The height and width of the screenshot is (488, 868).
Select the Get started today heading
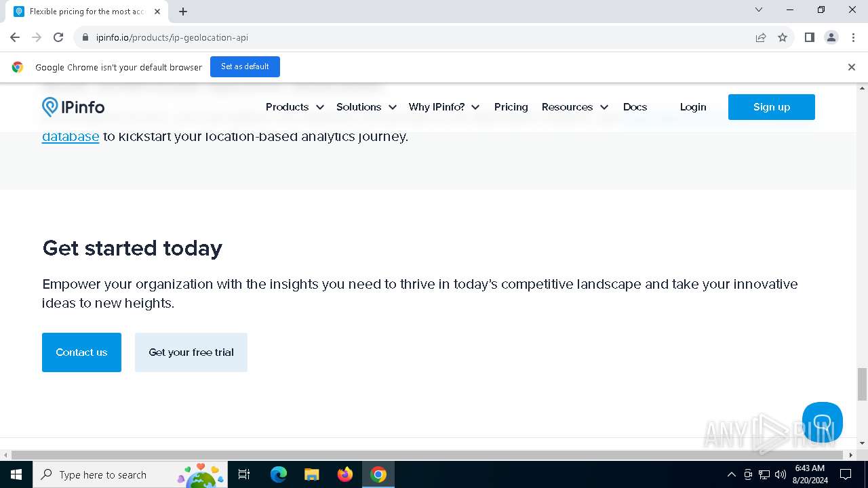(132, 248)
